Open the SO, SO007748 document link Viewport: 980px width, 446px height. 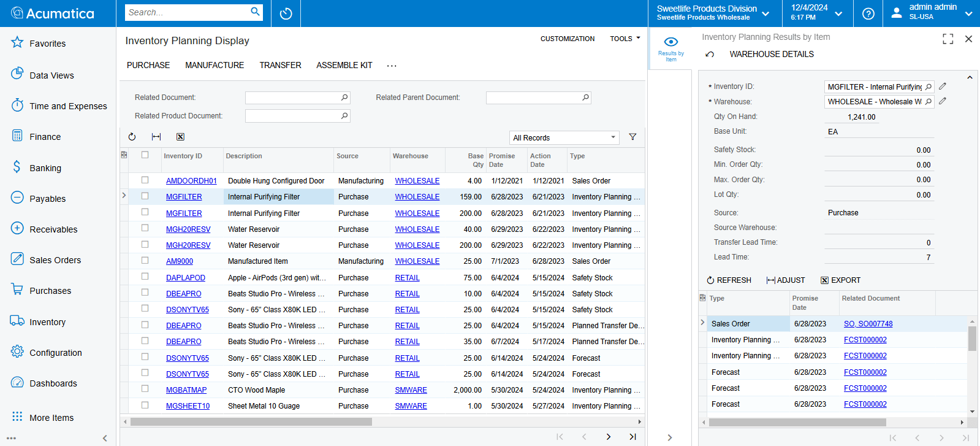(x=868, y=324)
